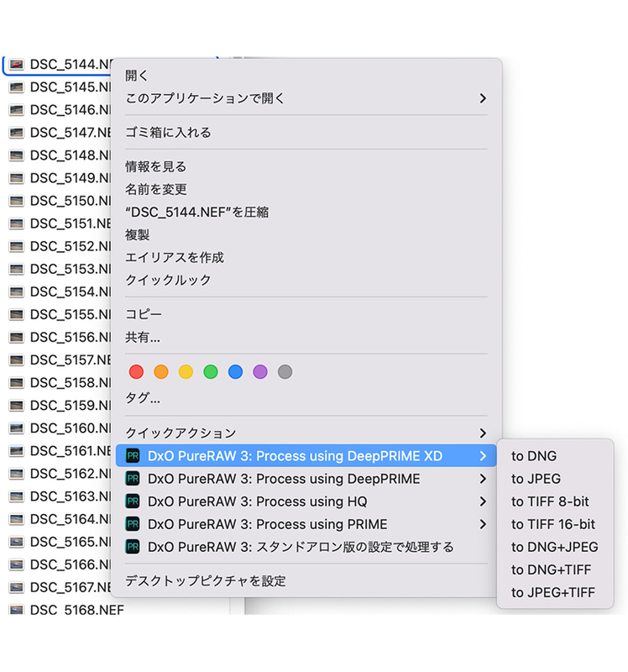Click the file icon of DSC_5150

[17, 201]
